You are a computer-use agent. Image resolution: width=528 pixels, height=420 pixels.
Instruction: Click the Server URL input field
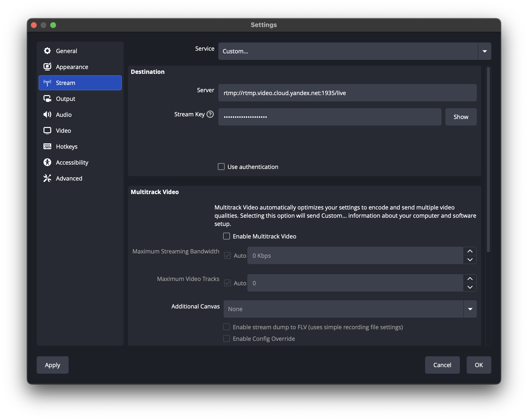[347, 93]
